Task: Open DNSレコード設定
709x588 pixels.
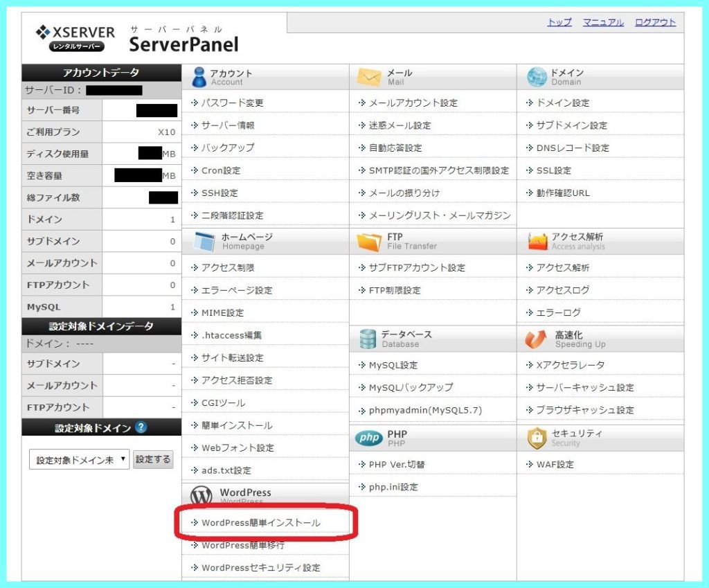Action: click(x=573, y=148)
